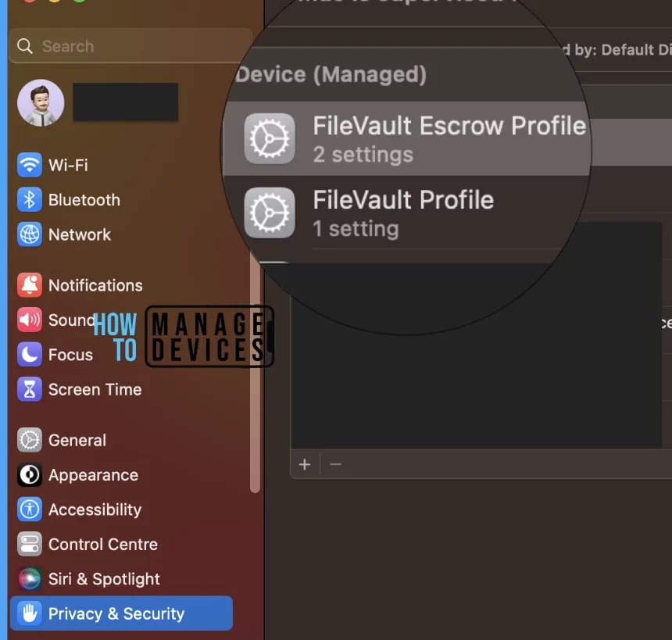Image resolution: width=672 pixels, height=640 pixels.
Task: Remove profile with minus button
Action: coord(335,464)
